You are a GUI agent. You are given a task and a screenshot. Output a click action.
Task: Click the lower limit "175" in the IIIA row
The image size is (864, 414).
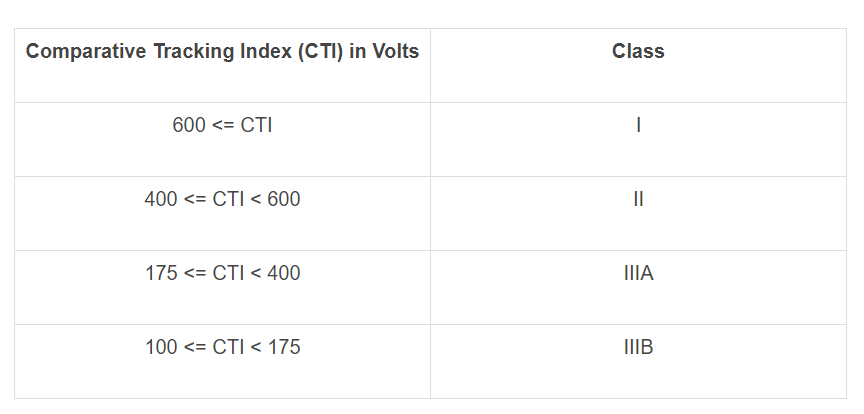pyautogui.click(x=161, y=274)
